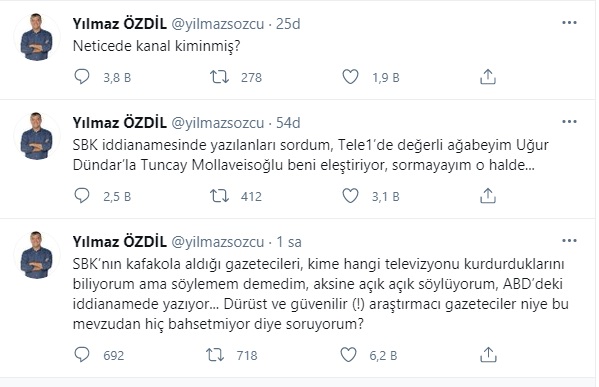
Task: Like the tweet with 3,1 B likes
Action: 350,196
